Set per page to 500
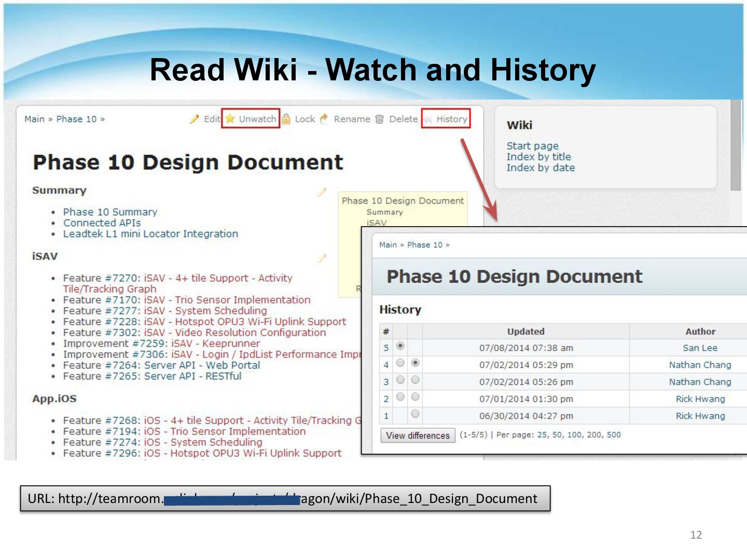 pyautogui.click(x=614, y=435)
